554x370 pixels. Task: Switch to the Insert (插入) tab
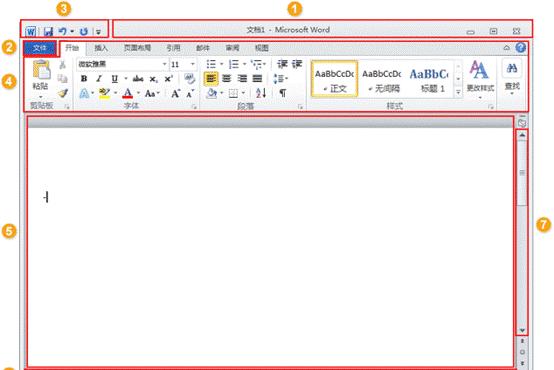click(101, 48)
